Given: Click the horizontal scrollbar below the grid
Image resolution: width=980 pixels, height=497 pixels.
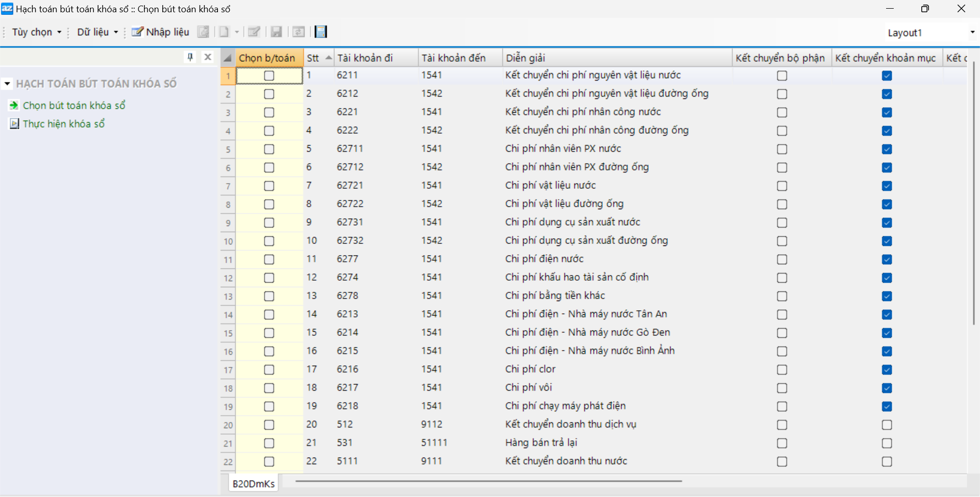Looking at the screenshot, I should pyautogui.click(x=488, y=481).
